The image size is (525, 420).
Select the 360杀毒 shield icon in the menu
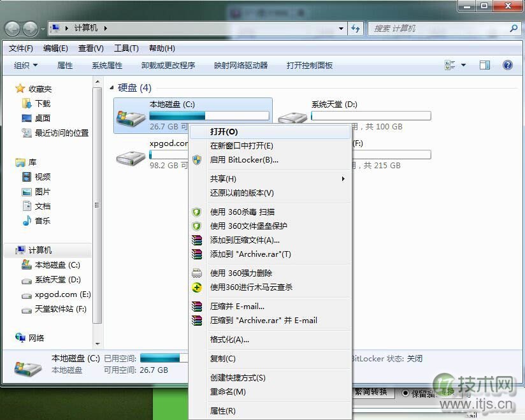click(197, 212)
